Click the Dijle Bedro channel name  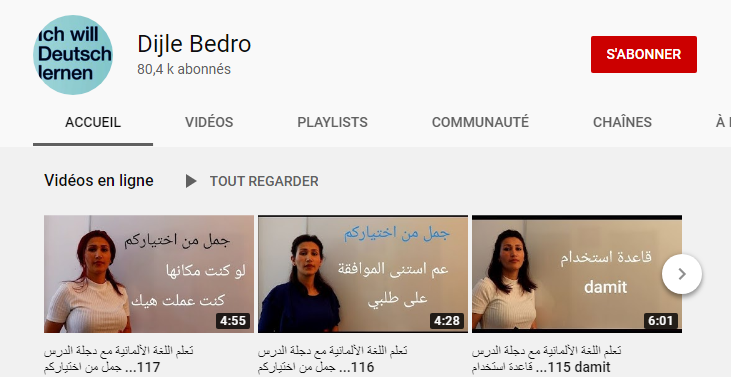click(x=194, y=44)
